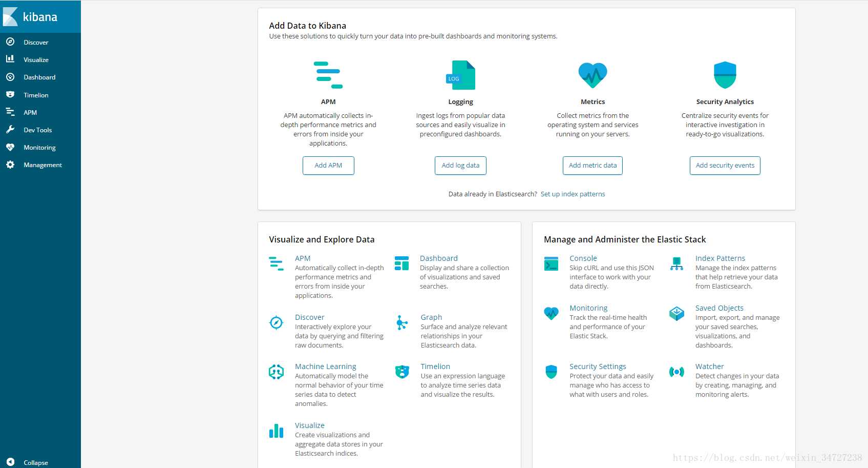Screen dimensions: 868x468
Task: Click 'Add Data to Kibana' heading
Action: pyautogui.click(x=307, y=26)
